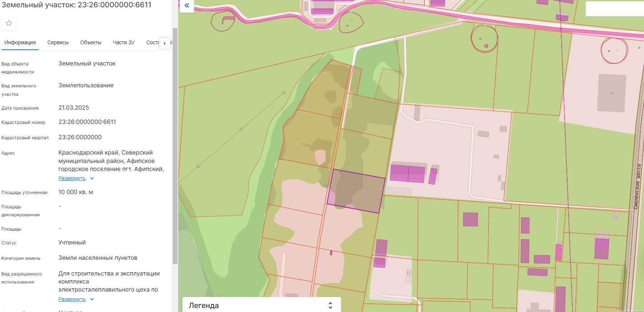This screenshot has height=312, width=644.
Task: Open the Сервисы tab
Action: (58, 42)
